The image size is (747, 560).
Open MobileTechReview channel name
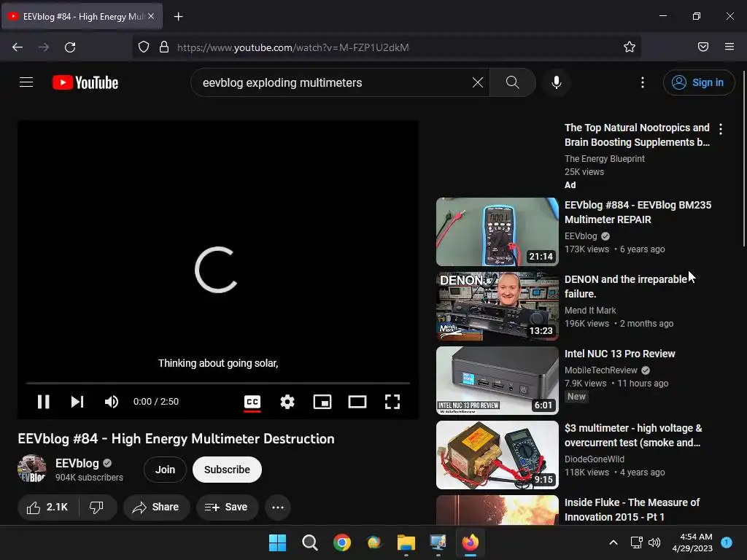click(601, 370)
